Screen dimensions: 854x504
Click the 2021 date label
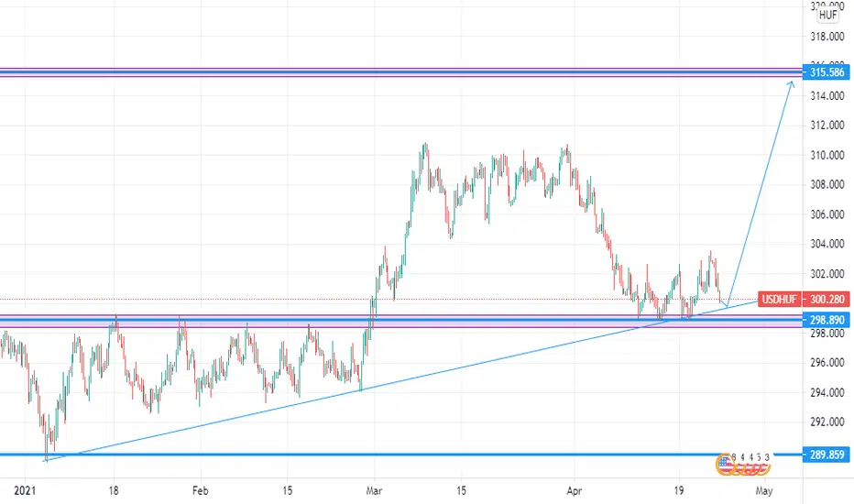pyautogui.click(x=25, y=491)
